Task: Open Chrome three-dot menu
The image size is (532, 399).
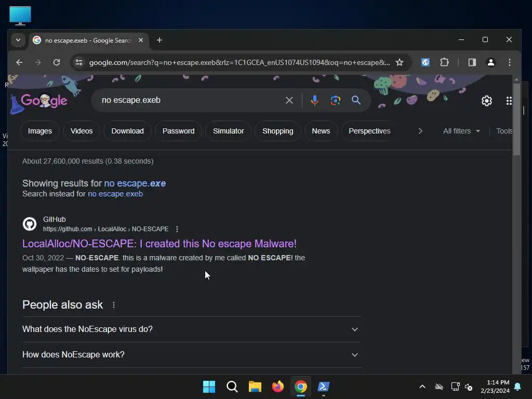Action: click(509, 62)
